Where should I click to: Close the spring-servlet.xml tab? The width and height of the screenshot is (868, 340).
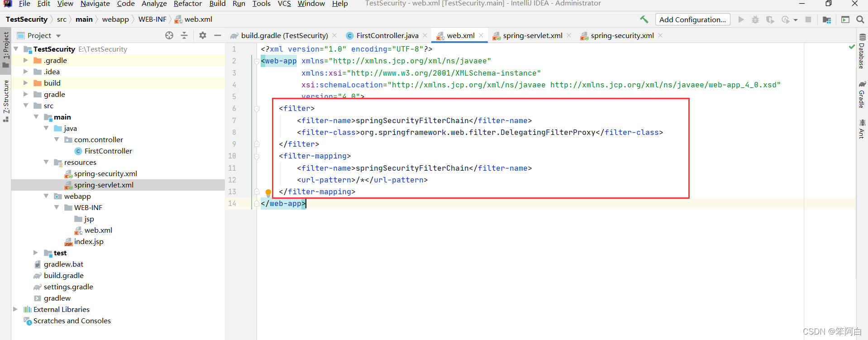click(569, 35)
